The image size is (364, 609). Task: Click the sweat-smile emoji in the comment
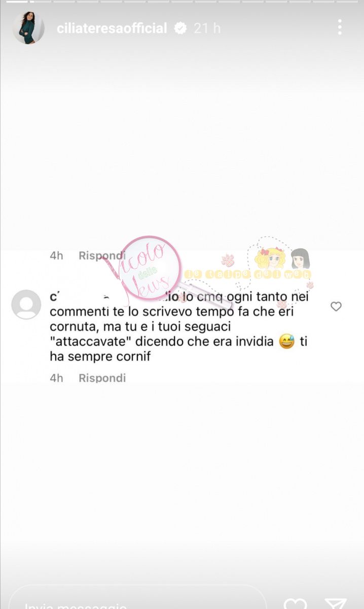pos(287,342)
